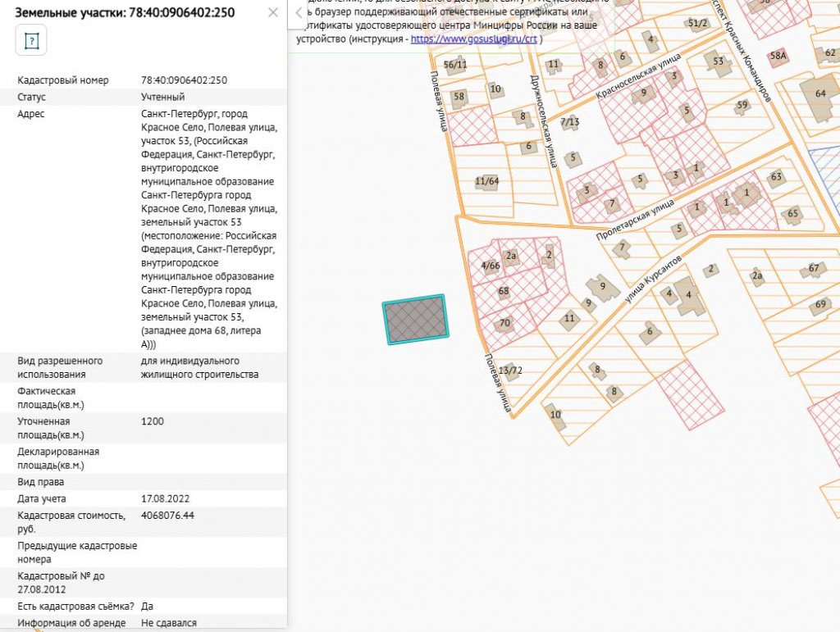Viewport: 840px width, 632px height.
Task: Click the status value 'Учтенный'
Action: coord(163,97)
